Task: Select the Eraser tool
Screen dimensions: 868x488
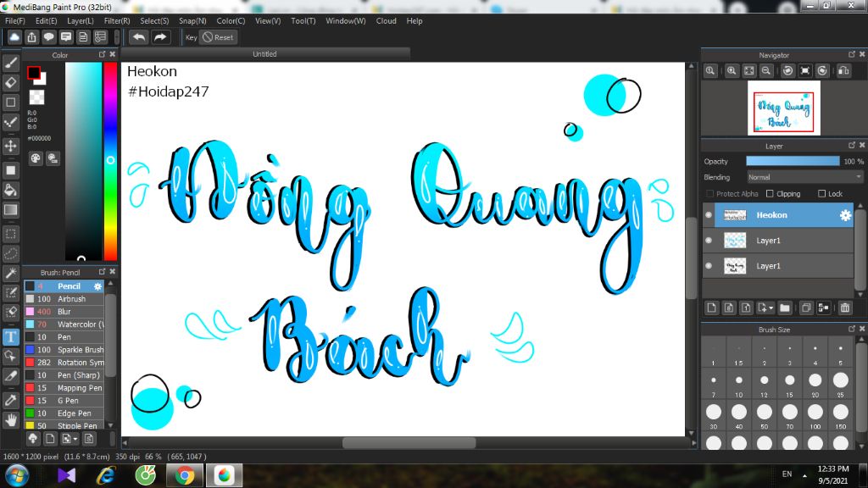Action: coord(10,82)
